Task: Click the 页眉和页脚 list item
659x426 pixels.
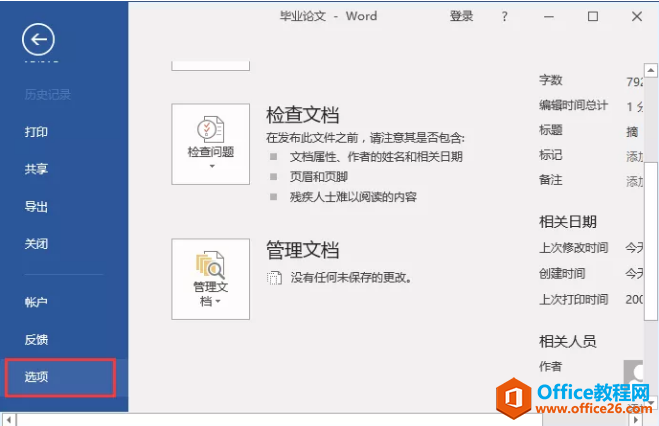Action: tap(319, 177)
